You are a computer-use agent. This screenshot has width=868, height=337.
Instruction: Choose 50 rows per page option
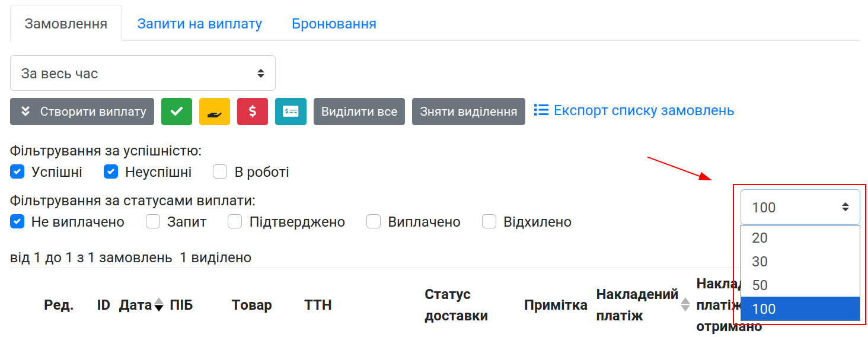point(800,285)
